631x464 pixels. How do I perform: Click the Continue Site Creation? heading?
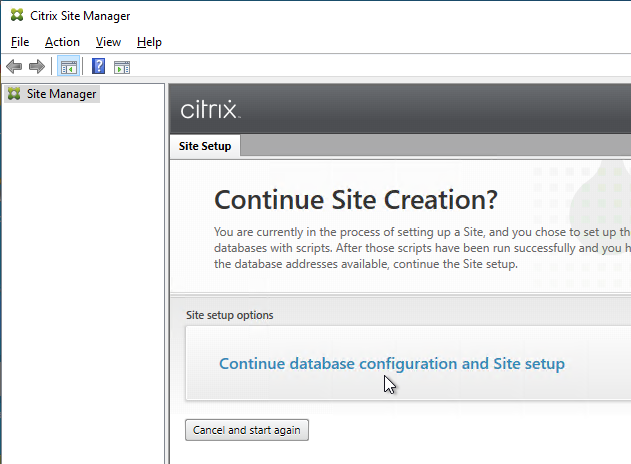(x=356, y=200)
